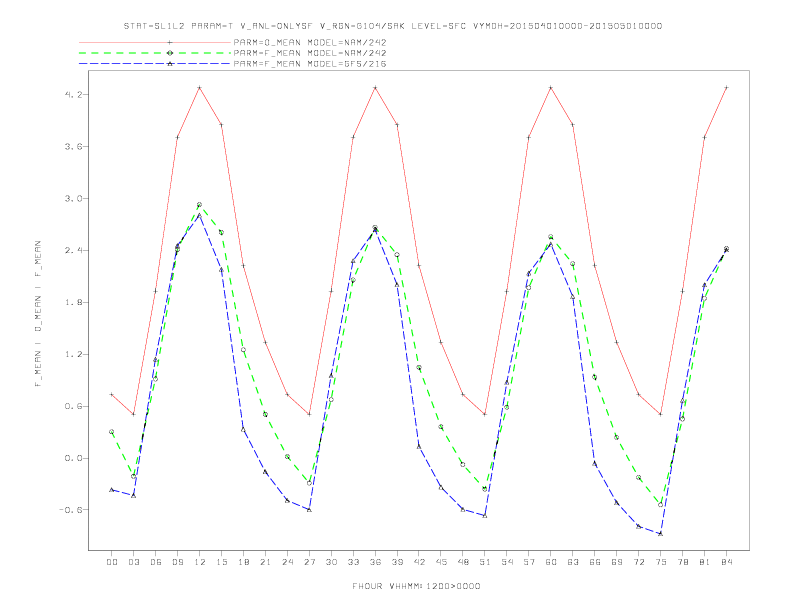This screenshot has height=612, width=792.
Task: Click x-axis tick label 18
Action: point(243,562)
